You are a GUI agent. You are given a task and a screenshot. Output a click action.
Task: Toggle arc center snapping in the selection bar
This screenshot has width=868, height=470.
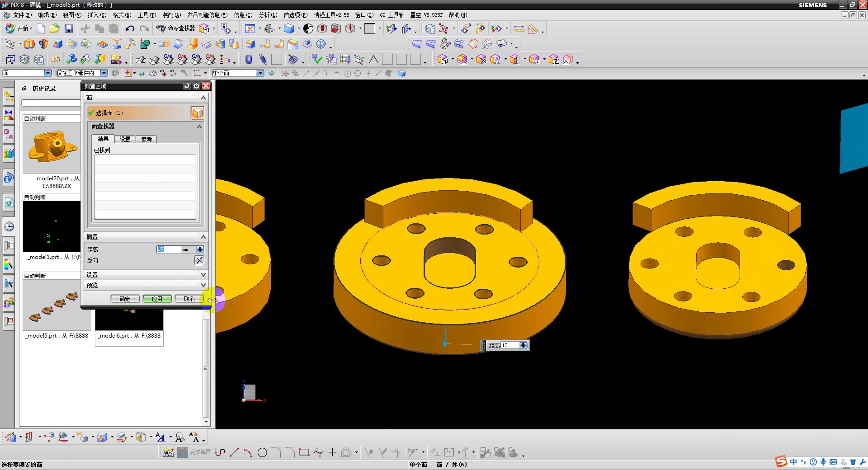348,73
